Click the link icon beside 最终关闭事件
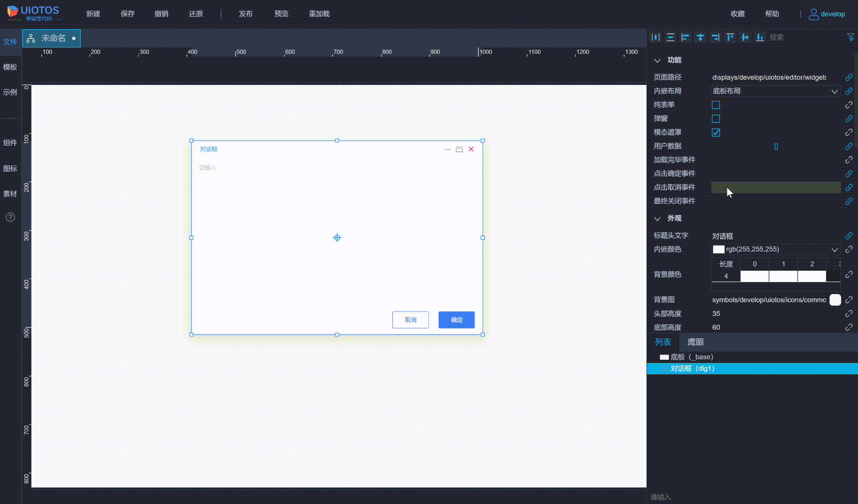The width and height of the screenshot is (858, 504). [x=849, y=201]
